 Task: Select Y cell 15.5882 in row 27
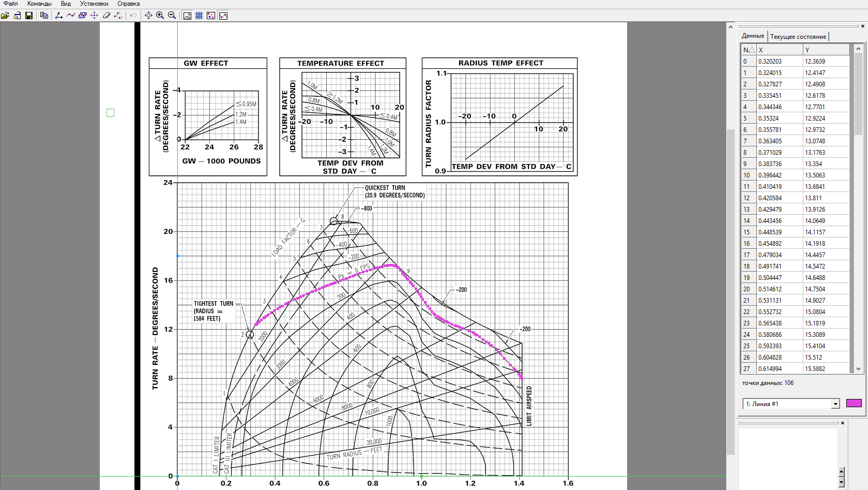(x=826, y=368)
